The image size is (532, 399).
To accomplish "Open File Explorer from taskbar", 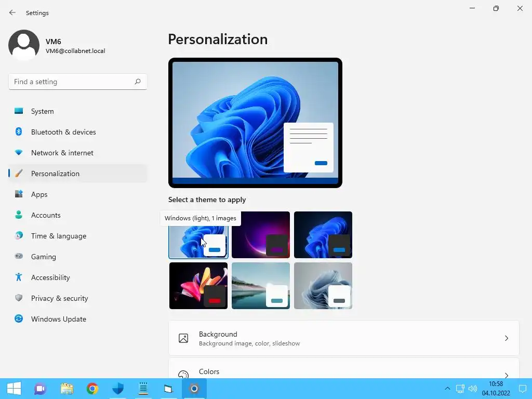I will point(67,389).
